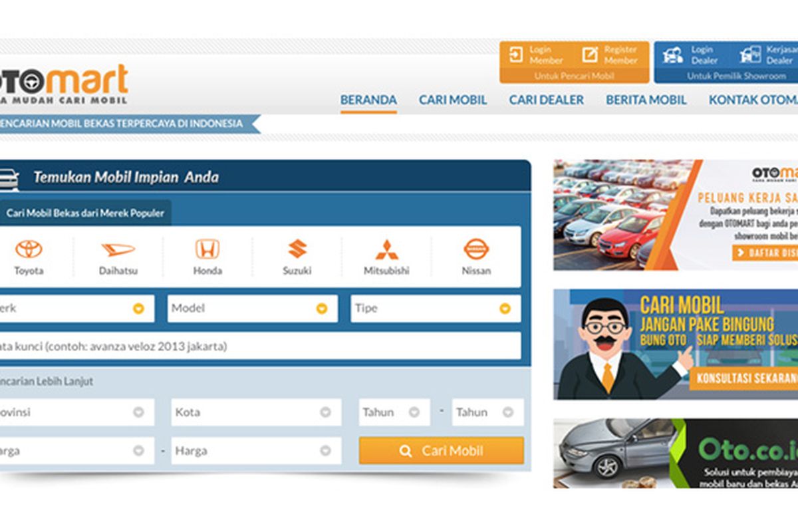Pick the Honda brand icon
798x532 pixels.
pyautogui.click(x=207, y=250)
